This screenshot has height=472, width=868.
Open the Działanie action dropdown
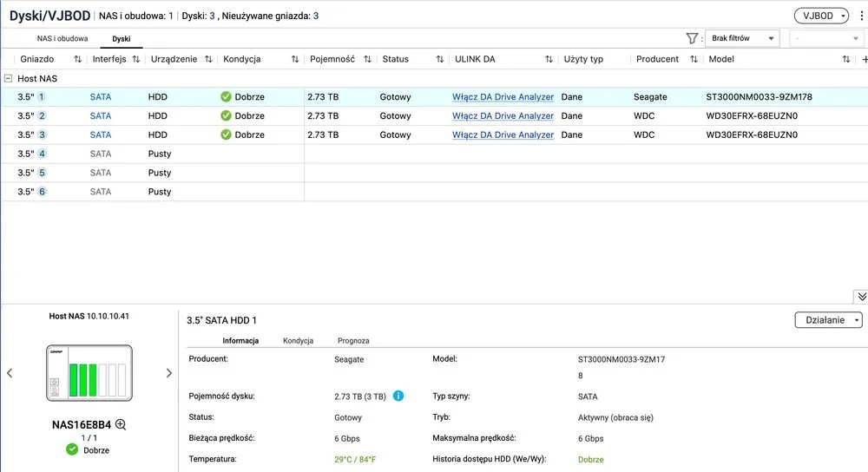tap(829, 320)
